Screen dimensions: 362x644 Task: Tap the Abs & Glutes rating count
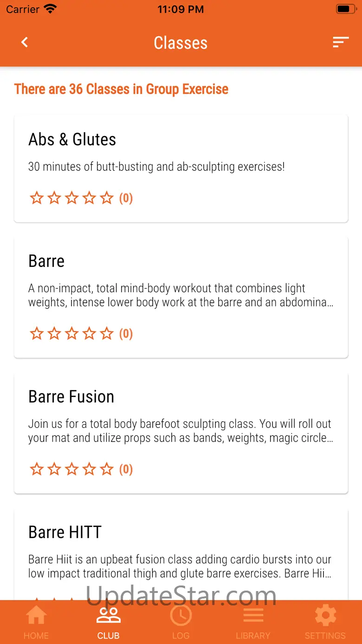click(126, 198)
